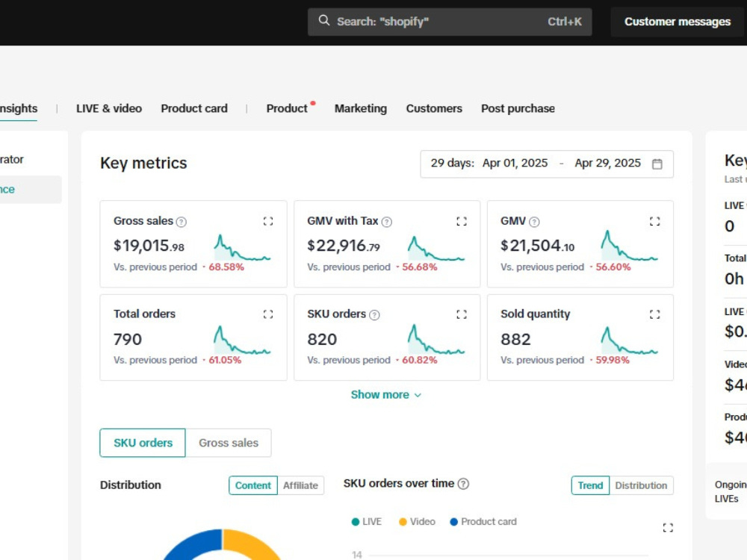747x560 pixels.
Task: Open the Marketing tab
Action: point(361,108)
